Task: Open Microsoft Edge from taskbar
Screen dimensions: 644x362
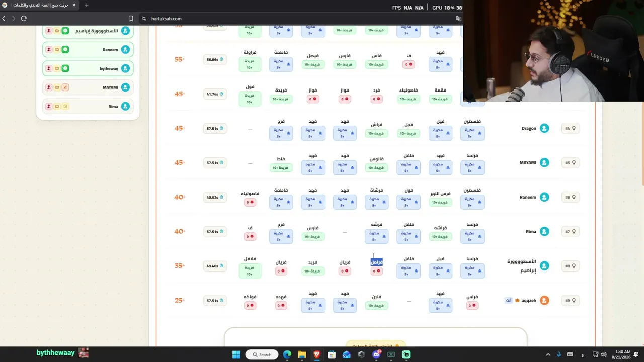Action: (287, 354)
